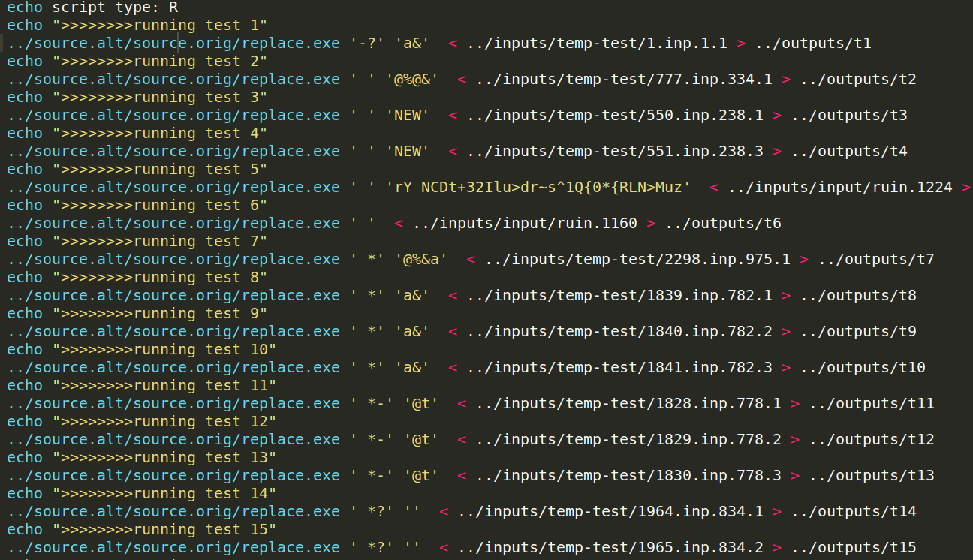Click input path ../inputs/input/ruin.1224
The width and height of the screenshot is (973, 560).
840,187
